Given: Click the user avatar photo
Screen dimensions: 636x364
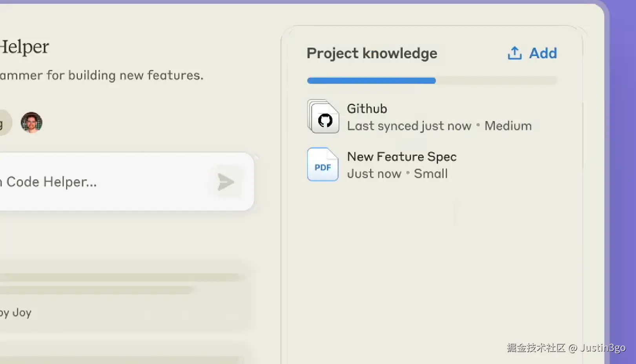Looking at the screenshot, I should pos(31,123).
